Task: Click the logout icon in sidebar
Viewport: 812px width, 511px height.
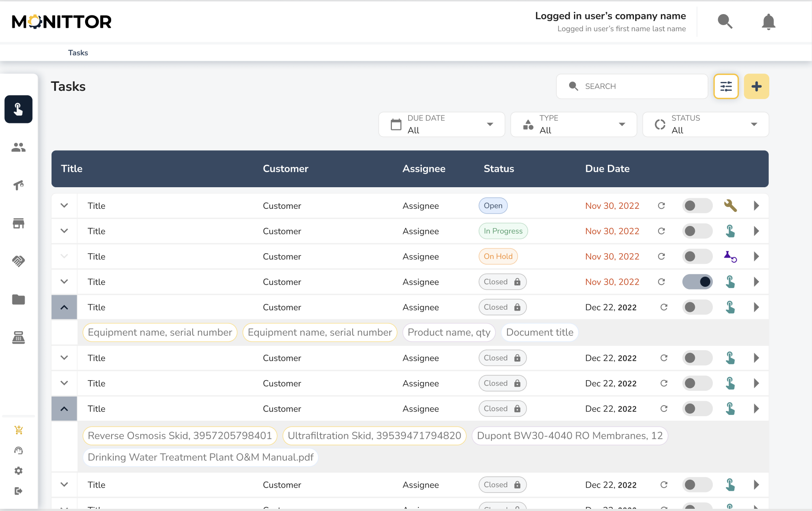Action: click(19, 491)
